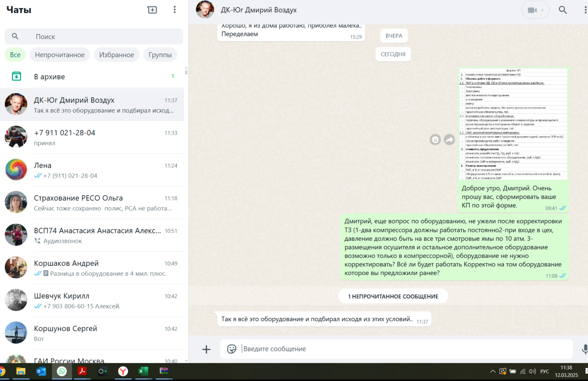Click the Коршунов Сергей avatar photo
The width and height of the screenshot is (588, 381).
[x=16, y=333]
